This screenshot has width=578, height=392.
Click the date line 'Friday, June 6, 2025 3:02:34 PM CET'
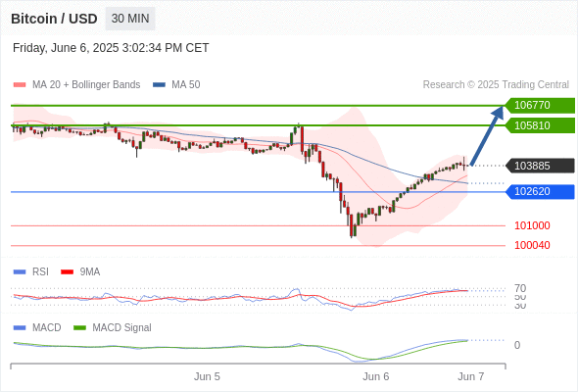(x=111, y=48)
